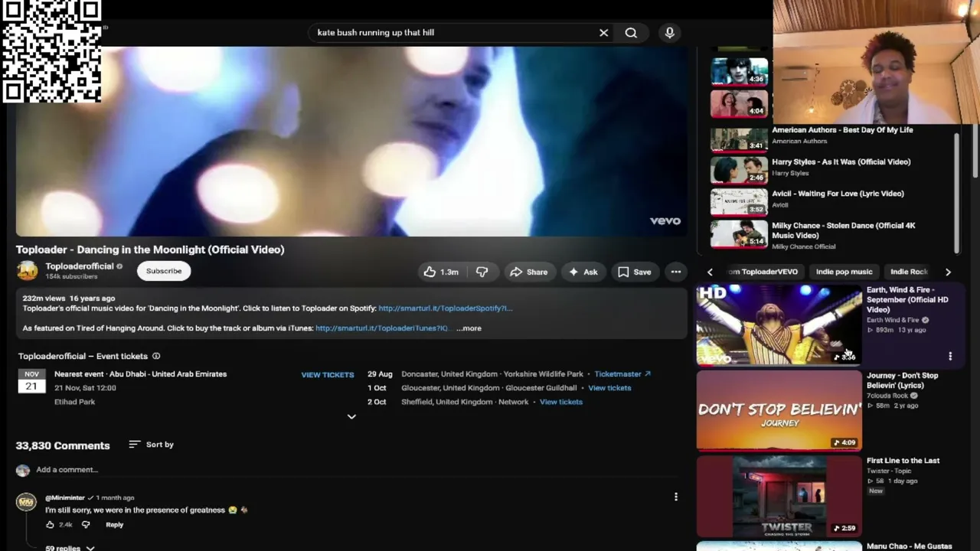Click the video title Dancing in the Moonlight

tap(150, 249)
